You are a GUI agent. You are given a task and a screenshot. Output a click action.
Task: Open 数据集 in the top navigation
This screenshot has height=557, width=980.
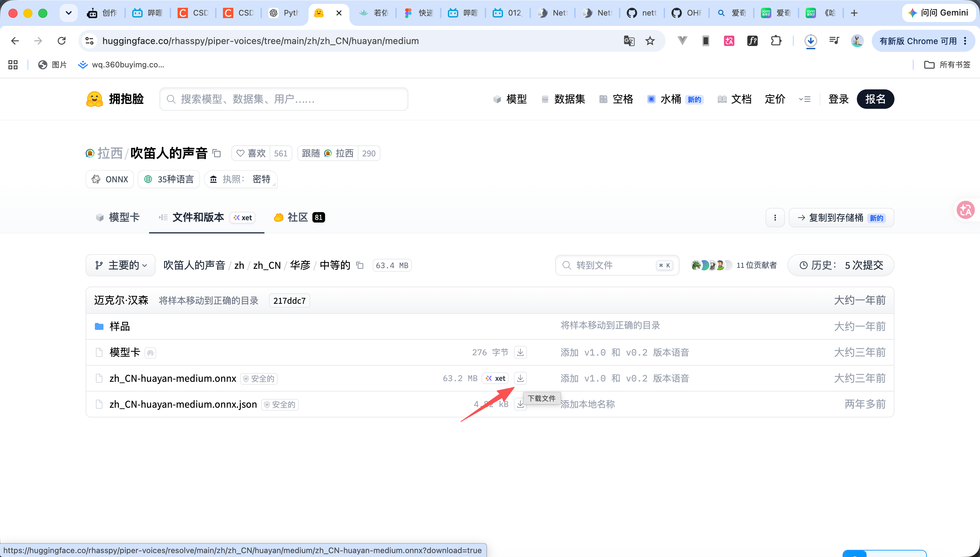point(563,99)
